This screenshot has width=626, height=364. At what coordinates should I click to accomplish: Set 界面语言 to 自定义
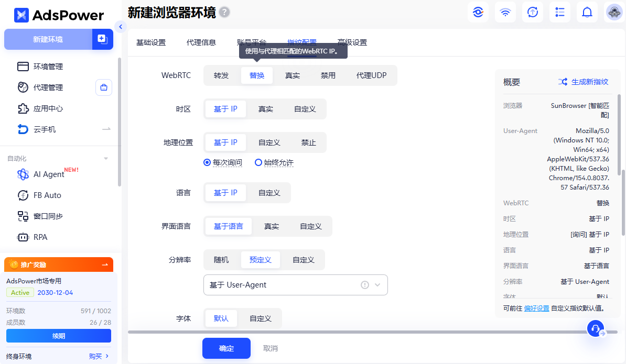(310, 226)
